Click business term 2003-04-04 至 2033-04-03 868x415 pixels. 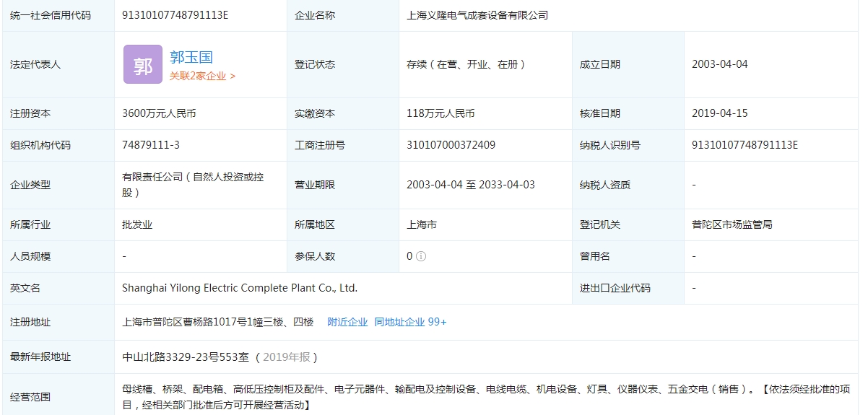(x=470, y=185)
